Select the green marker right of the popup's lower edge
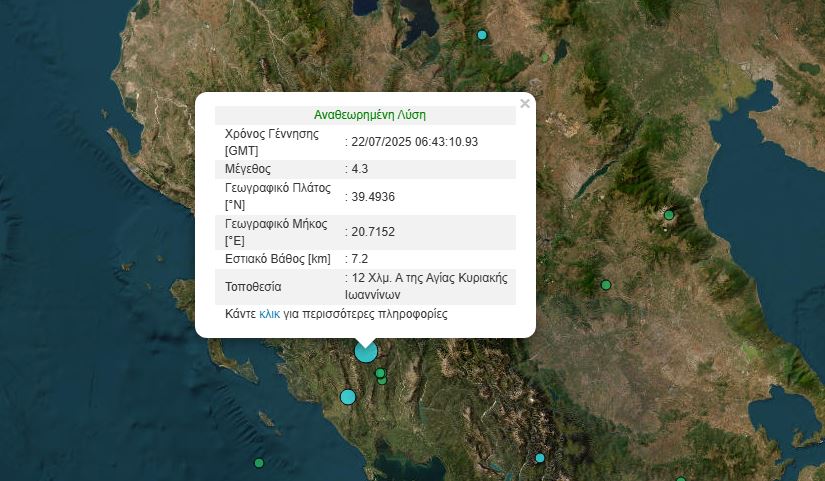This screenshot has width=825, height=481. (x=605, y=286)
